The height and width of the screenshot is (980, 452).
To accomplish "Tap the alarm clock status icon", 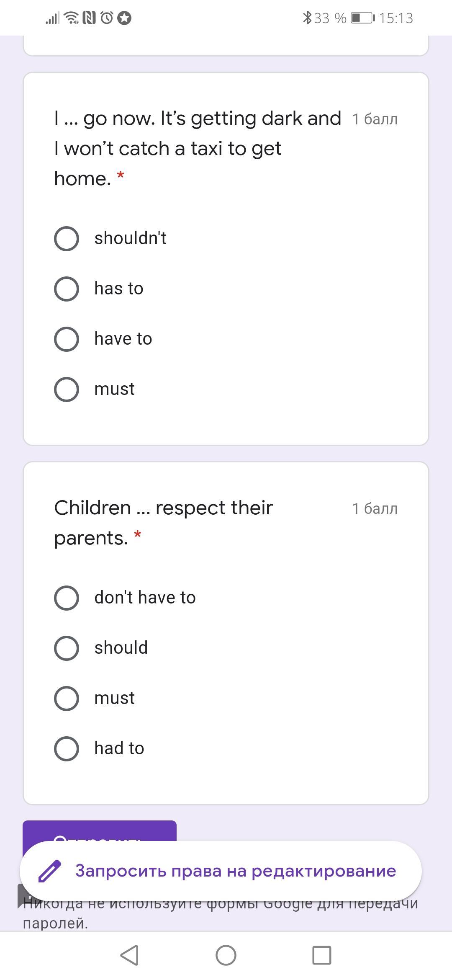I will pos(107,18).
